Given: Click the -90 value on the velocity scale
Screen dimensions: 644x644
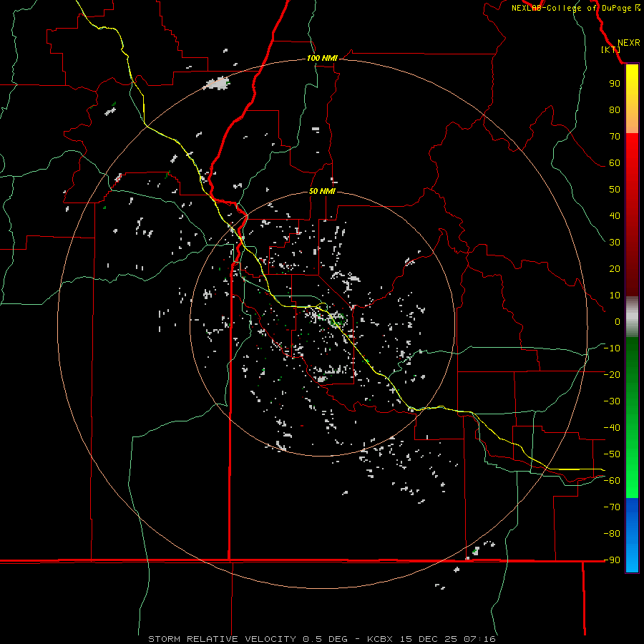Looking at the screenshot, I should point(612,560).
